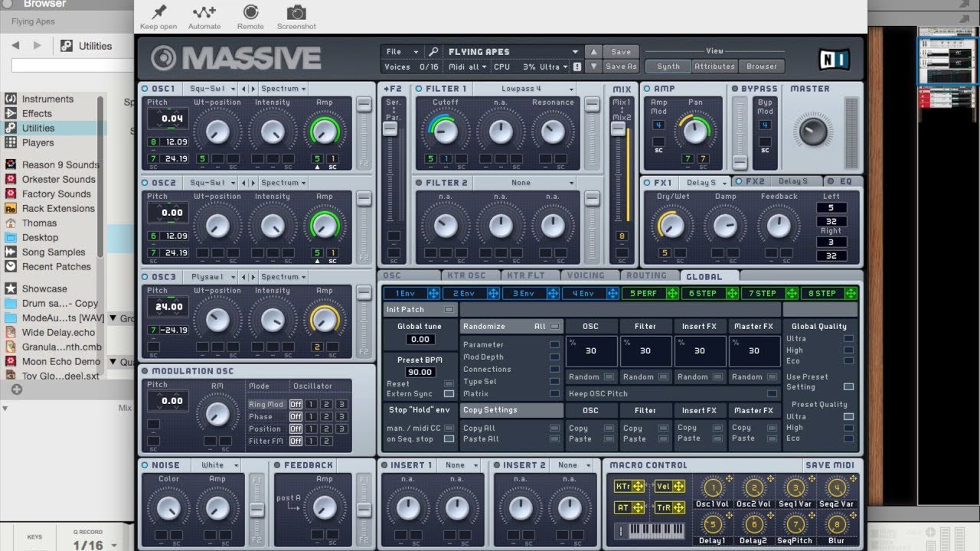Click the Osc1 Vol macro knob 1
This screenshot has width=980, height=551.
tap(713, 487)
